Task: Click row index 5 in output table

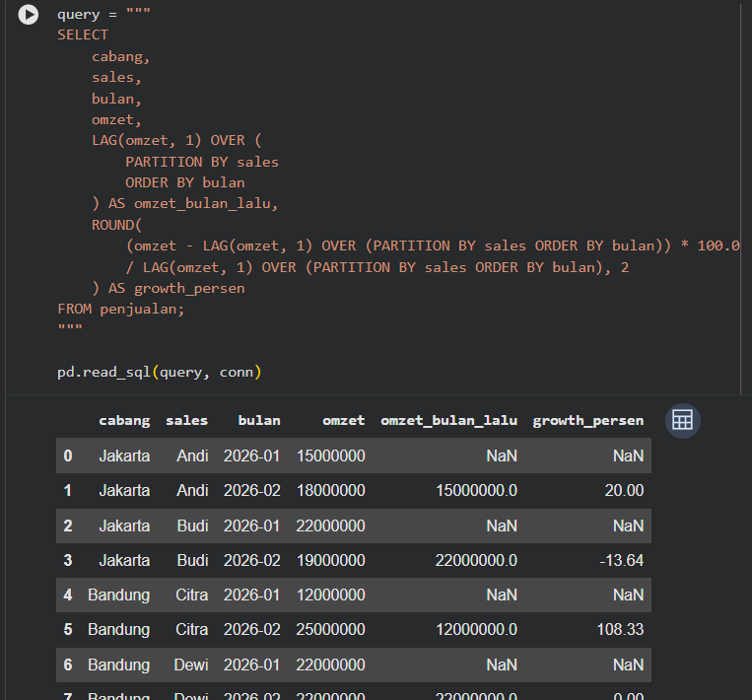Action: coord(68,629)
